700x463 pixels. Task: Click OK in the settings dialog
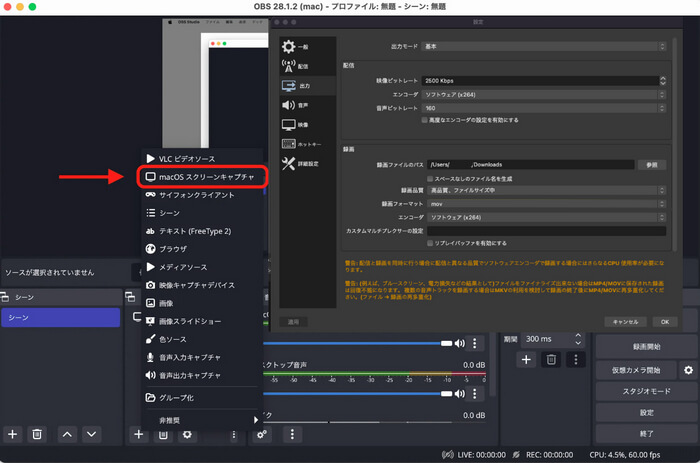(665, 322)
